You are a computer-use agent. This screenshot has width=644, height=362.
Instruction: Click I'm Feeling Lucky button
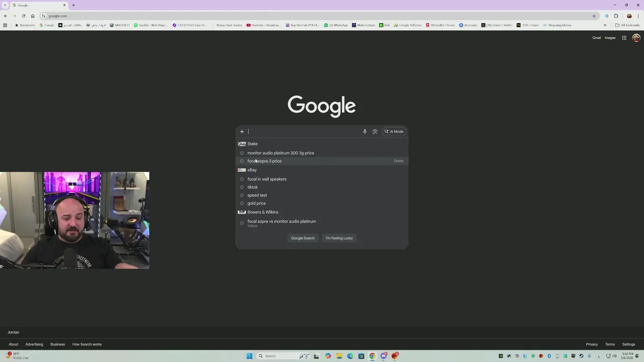click(x=339, y=238)
